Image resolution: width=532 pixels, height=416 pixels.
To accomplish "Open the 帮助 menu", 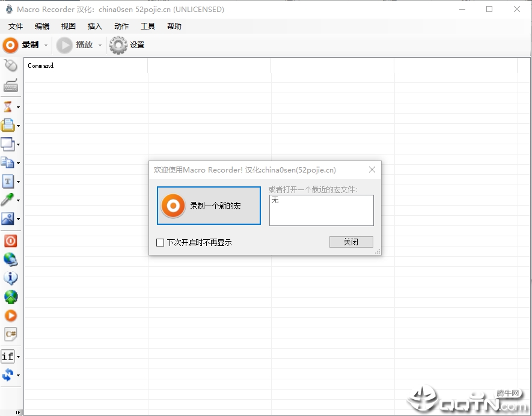I will pos(174,26).
